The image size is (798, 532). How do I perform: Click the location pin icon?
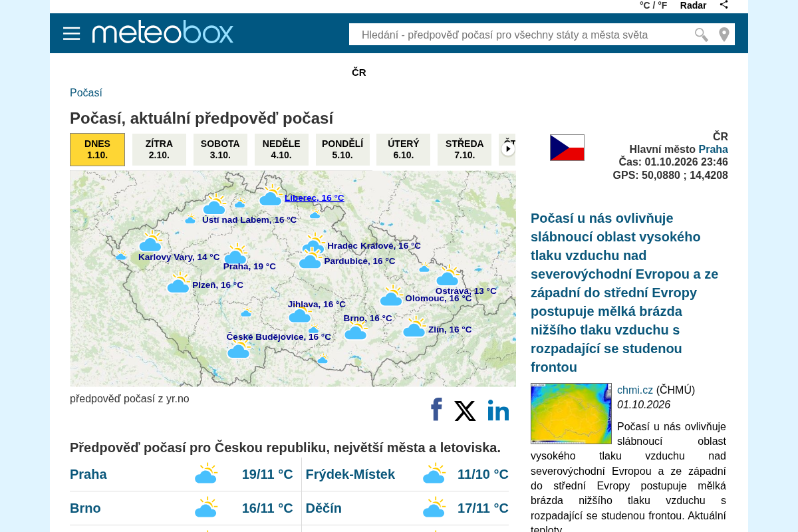pyautogui.click(x=724, y=35)
